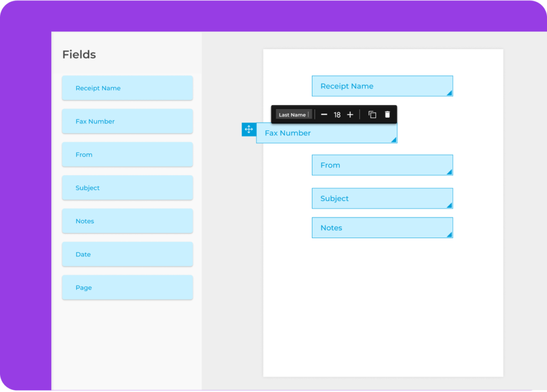Decrease font size with the minus icon
Image resolution: width=547 pixels, height=392 pixels.
point(324,114)
